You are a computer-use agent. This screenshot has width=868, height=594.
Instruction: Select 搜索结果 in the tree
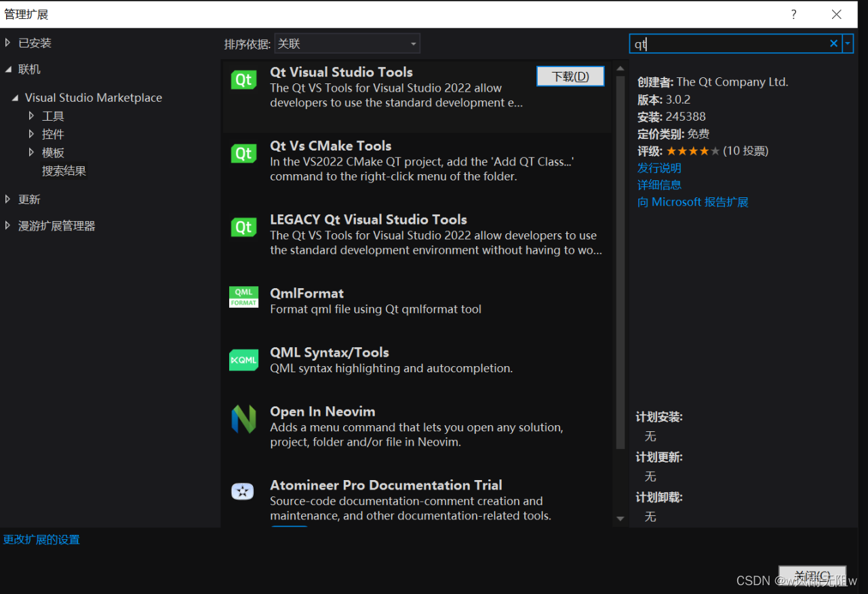coord(64,171)
